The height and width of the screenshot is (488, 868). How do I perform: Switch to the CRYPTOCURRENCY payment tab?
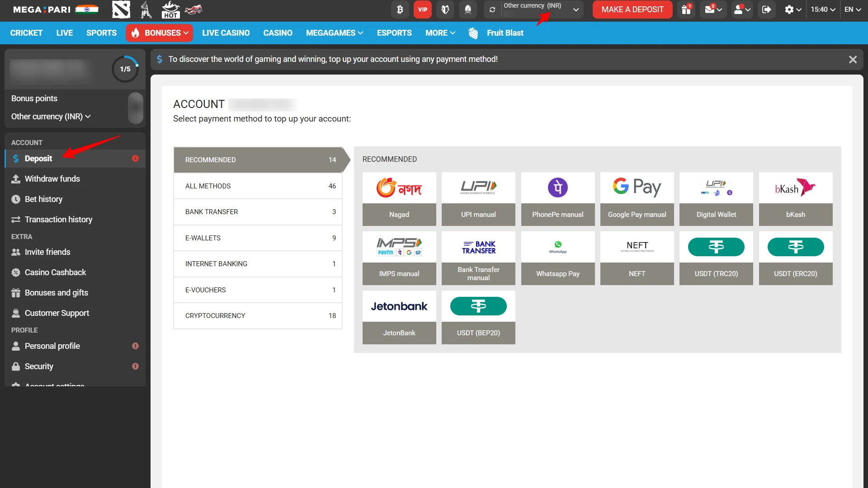point(258,315)
